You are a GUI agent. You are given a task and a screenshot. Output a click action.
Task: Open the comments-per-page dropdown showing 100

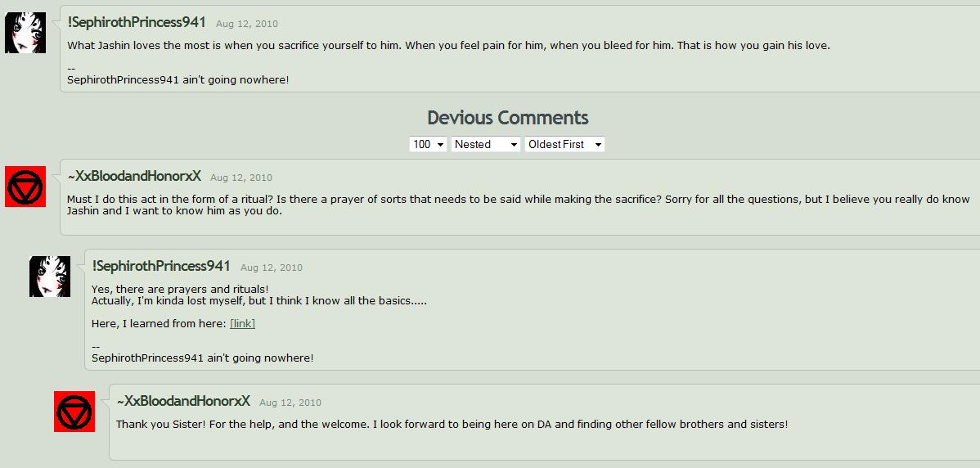pyautogui.click(x=428, y=144)
